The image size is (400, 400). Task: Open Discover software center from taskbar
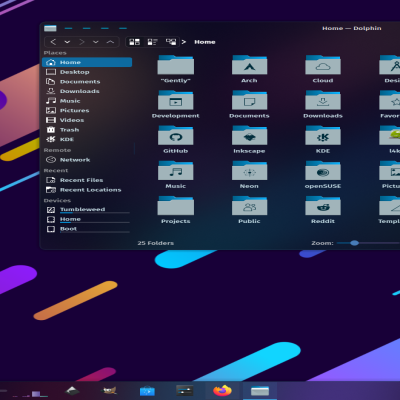[x=147, y=391]
